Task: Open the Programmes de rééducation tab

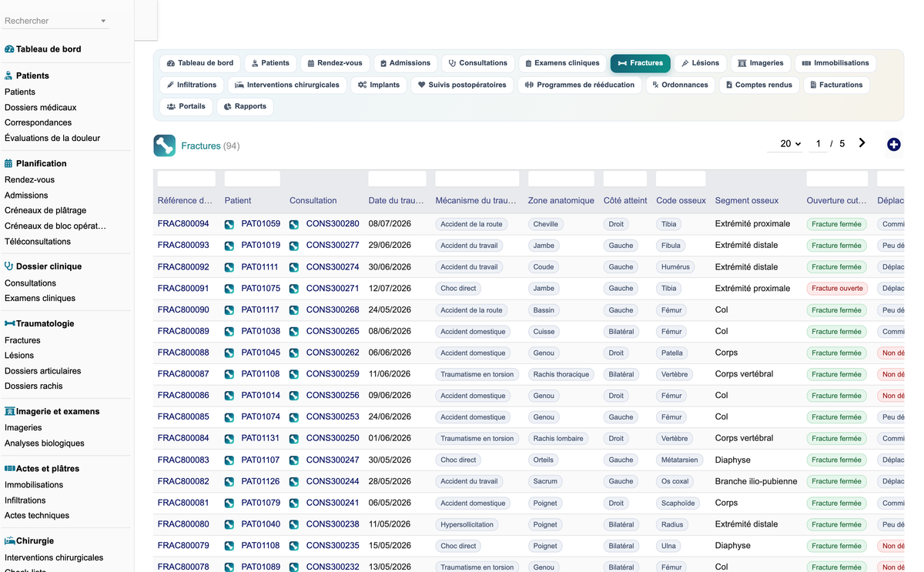Action: click(580, 85)
